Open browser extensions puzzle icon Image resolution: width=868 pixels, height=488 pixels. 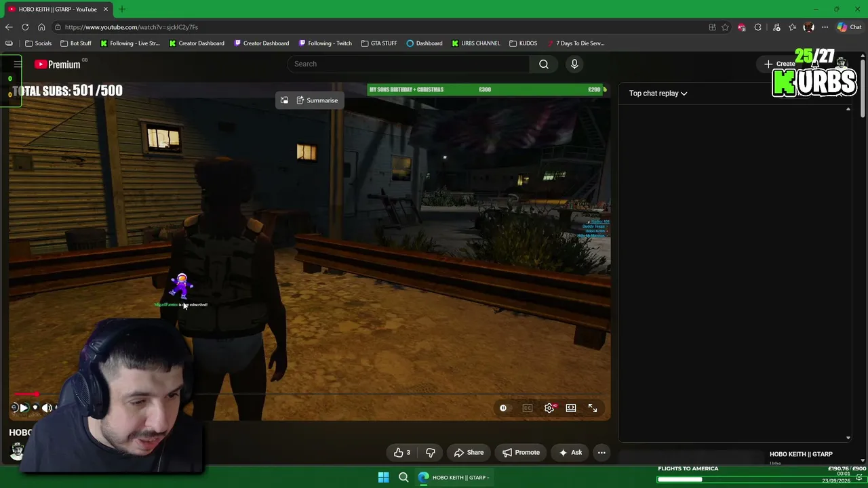click(758, 27)
